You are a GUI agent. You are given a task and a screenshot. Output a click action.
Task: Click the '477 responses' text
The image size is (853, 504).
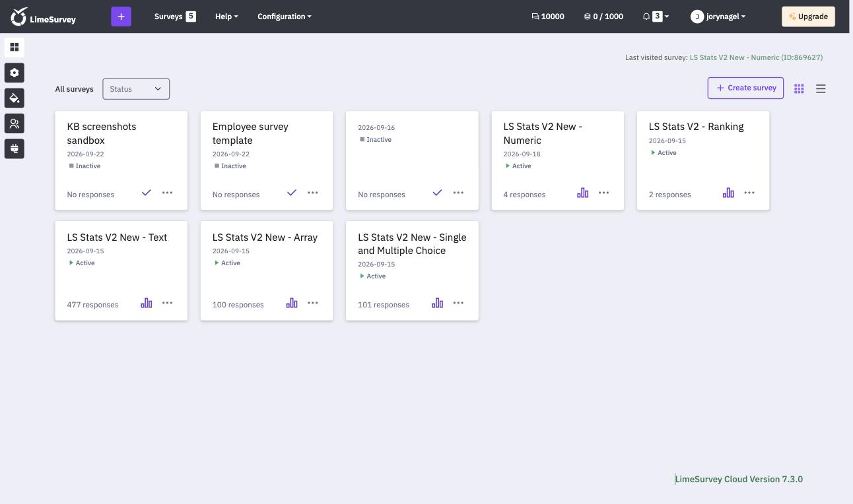pos(92,305)
